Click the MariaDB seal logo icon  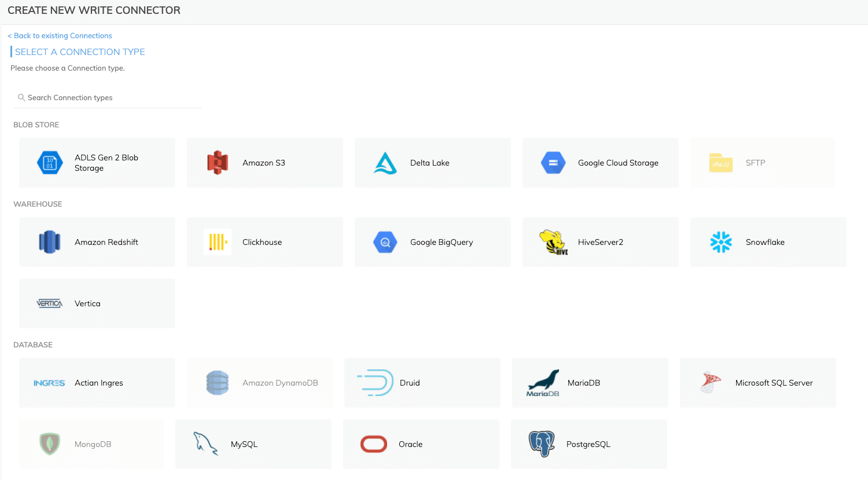point(543,383)
